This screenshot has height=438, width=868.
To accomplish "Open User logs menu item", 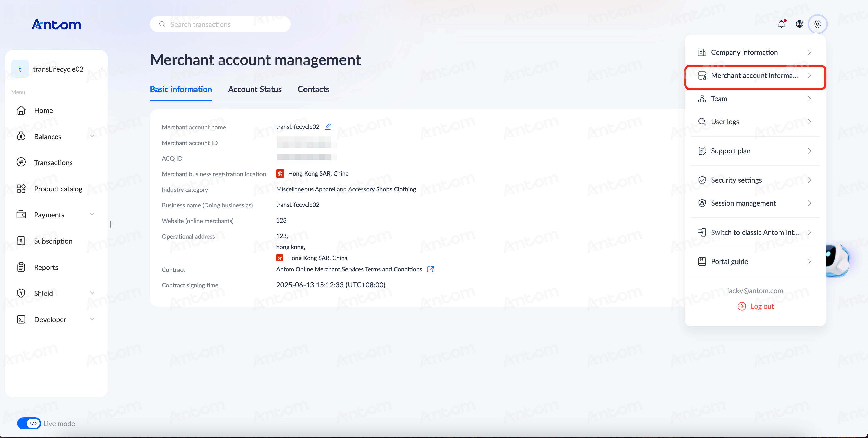I will (x=755, y=122).
